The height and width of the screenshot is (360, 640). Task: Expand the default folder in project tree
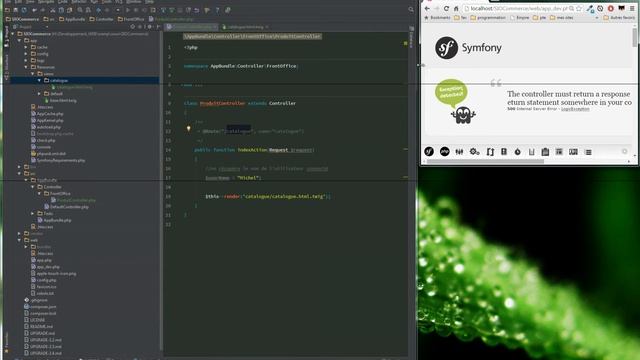pyautogui.click(x=40, y=94)
